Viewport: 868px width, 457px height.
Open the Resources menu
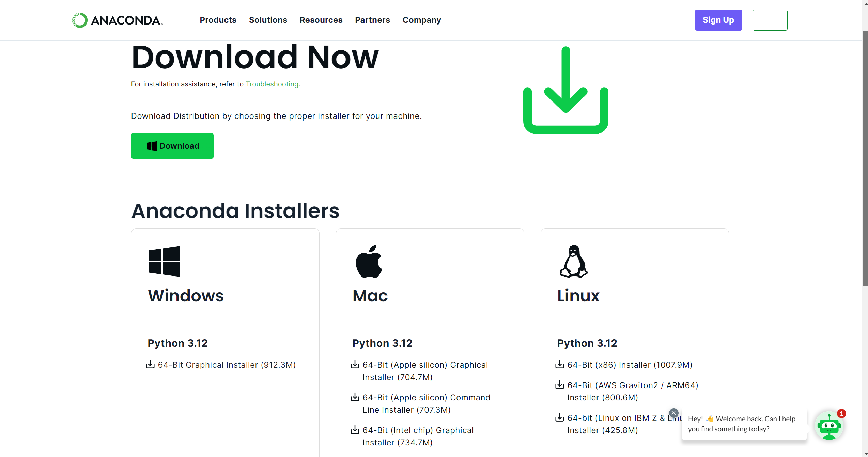[321, 20]
